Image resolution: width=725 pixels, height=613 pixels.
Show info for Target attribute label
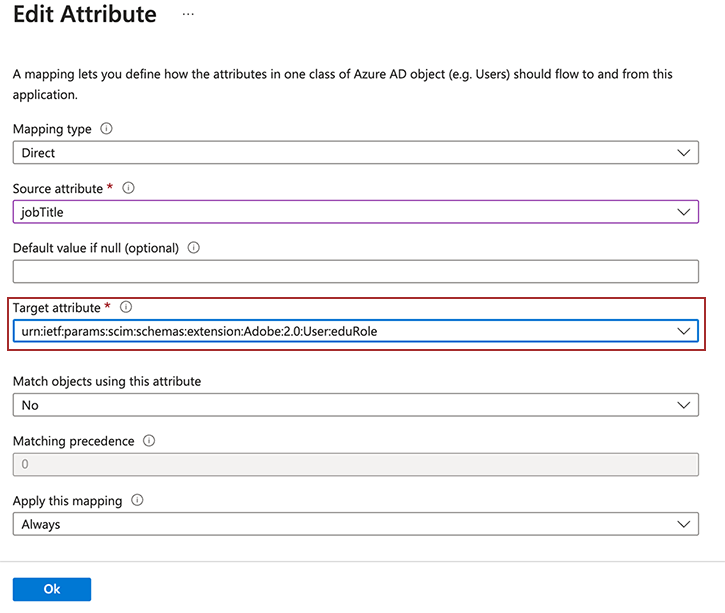126,308
